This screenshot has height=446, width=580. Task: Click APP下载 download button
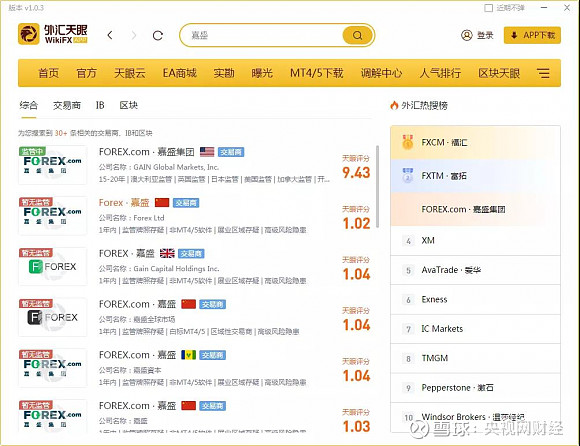point(532,35)
